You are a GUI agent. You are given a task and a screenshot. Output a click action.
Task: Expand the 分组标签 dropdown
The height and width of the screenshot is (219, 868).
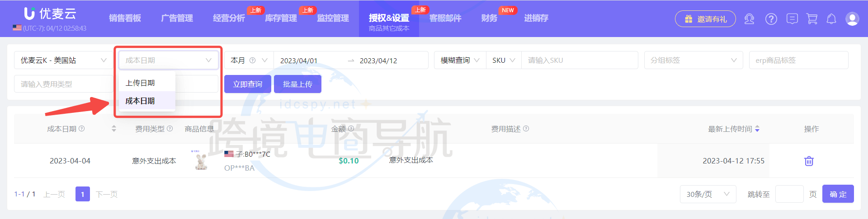pos(693,61)
